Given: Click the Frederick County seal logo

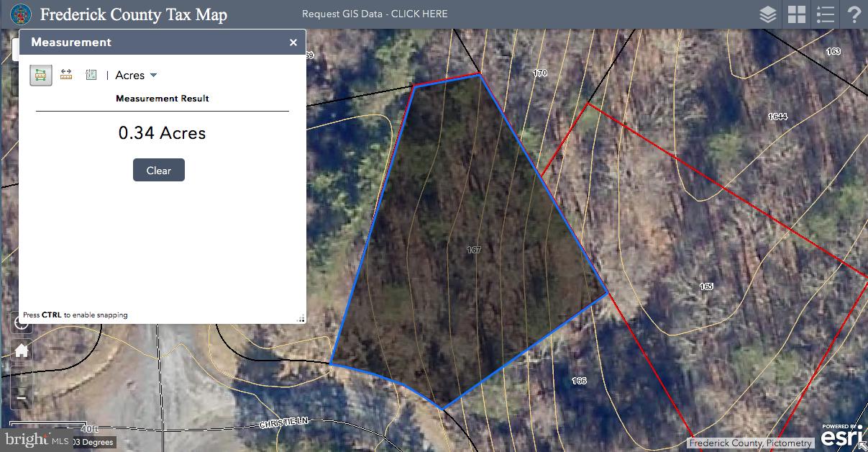Looking at the screenshot, I should pos(21,14).
